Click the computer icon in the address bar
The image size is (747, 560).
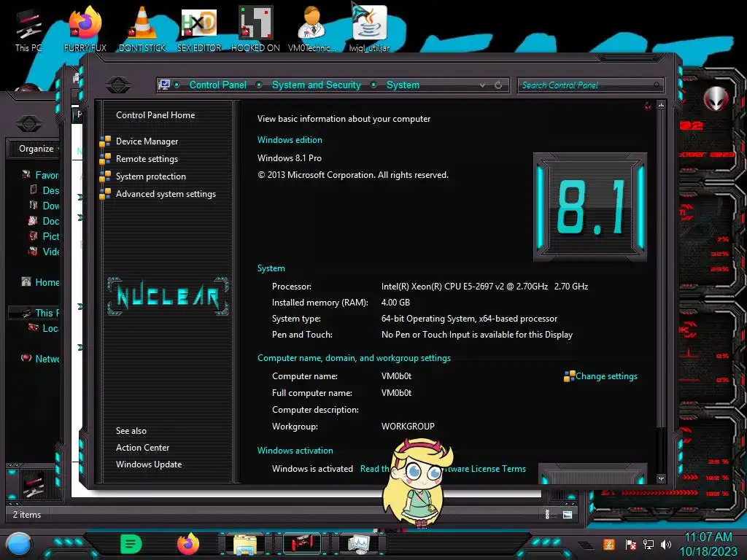[164, 85]
